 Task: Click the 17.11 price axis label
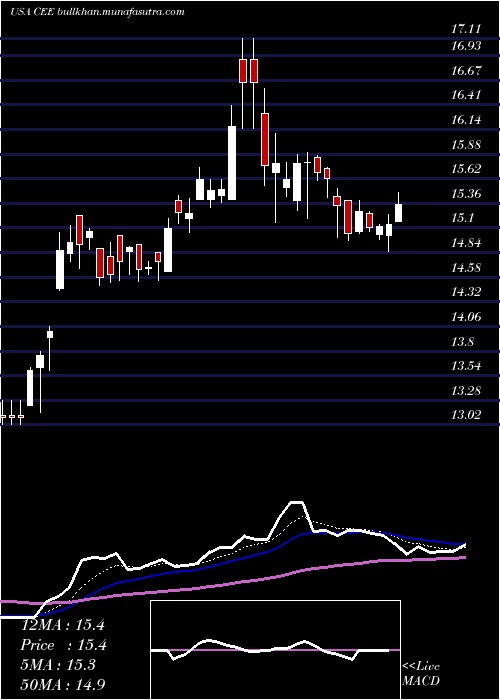(x=466, y=29)
